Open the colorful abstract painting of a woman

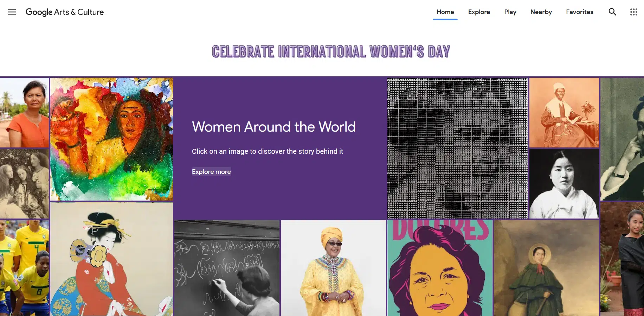[x=111, y=139]
